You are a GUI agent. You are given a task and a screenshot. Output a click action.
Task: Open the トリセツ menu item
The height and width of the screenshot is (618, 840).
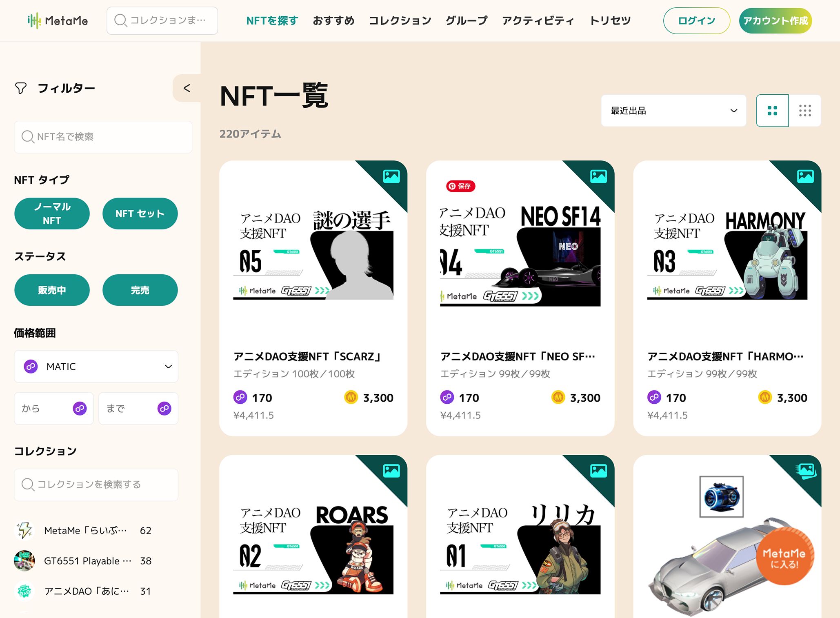pos(610,21)
